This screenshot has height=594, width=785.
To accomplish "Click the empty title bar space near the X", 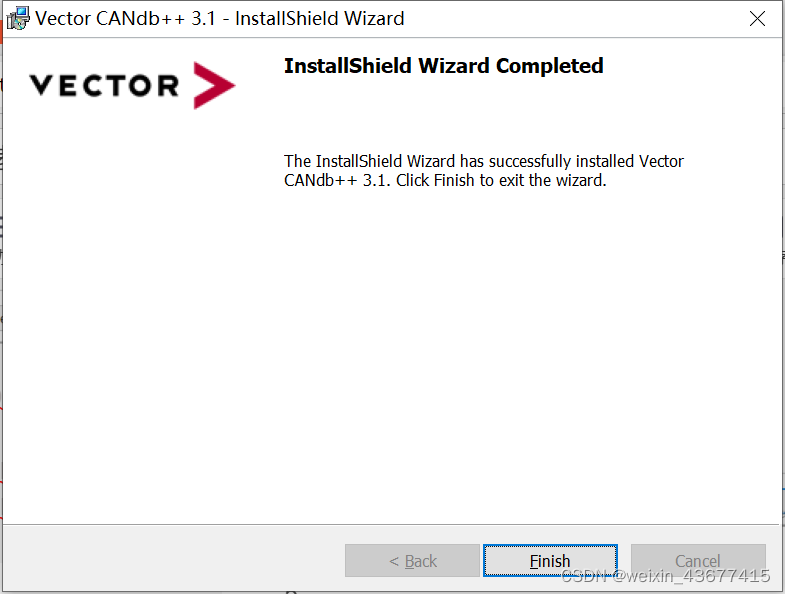I will click(x=576, y=19).
